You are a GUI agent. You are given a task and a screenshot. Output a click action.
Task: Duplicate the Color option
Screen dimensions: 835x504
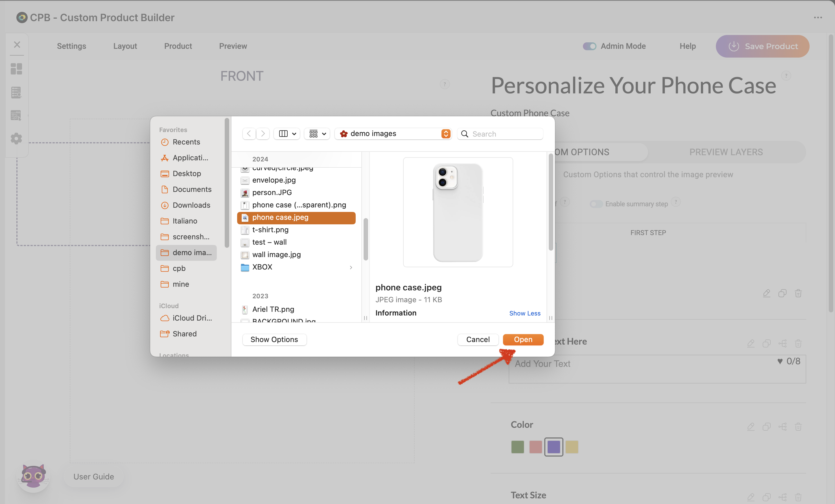click(x=767, y=426)
